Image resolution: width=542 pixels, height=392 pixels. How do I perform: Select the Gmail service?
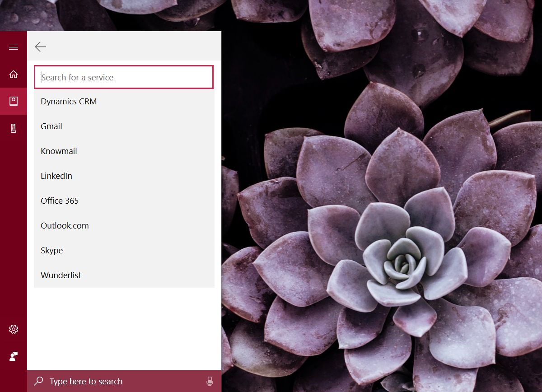(124, 126)
